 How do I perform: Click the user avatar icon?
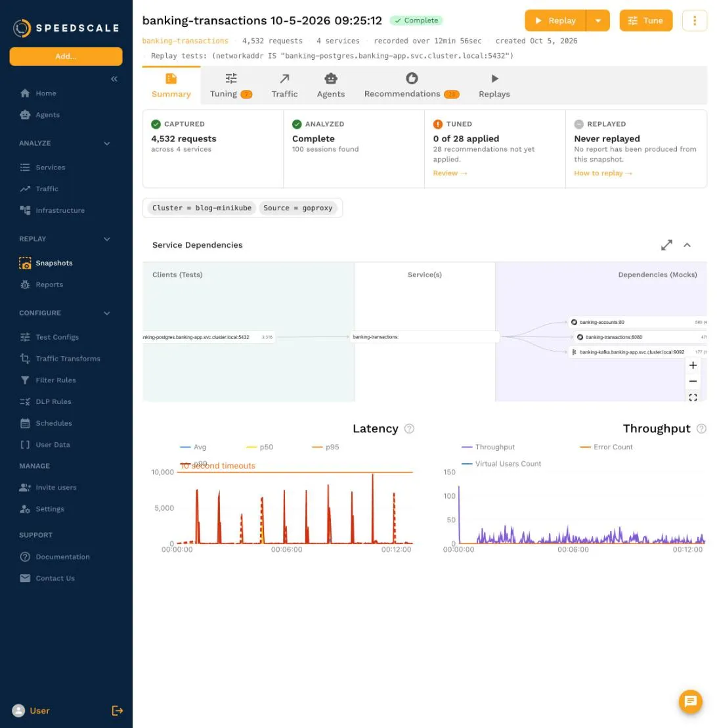[18, 710]
